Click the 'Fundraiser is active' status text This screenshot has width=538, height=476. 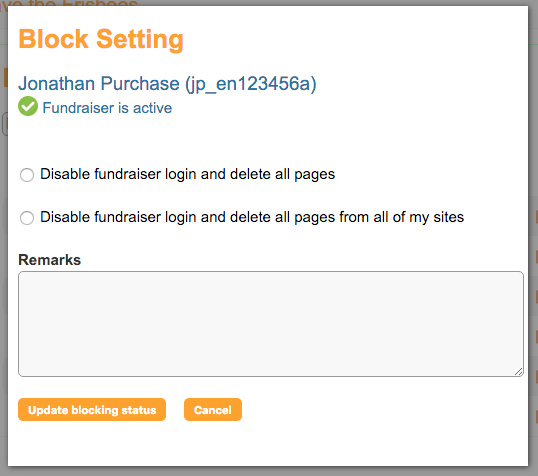(107, 108)
